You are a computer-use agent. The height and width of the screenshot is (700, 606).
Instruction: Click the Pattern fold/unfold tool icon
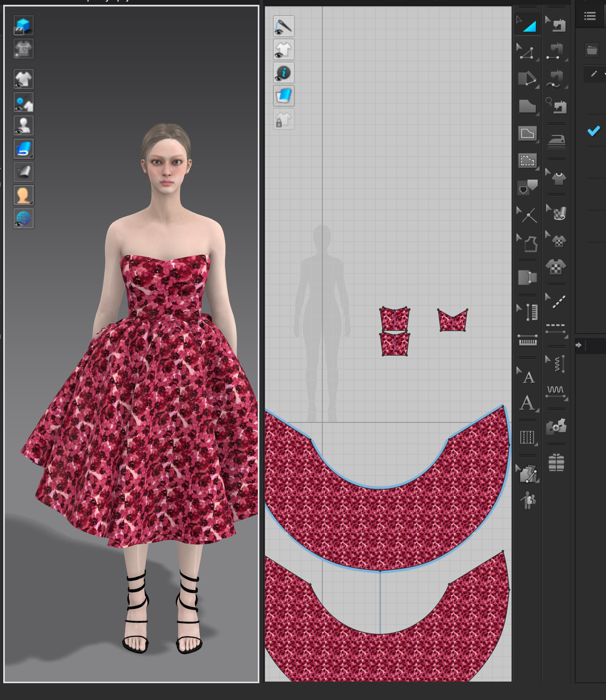(527, 277)
